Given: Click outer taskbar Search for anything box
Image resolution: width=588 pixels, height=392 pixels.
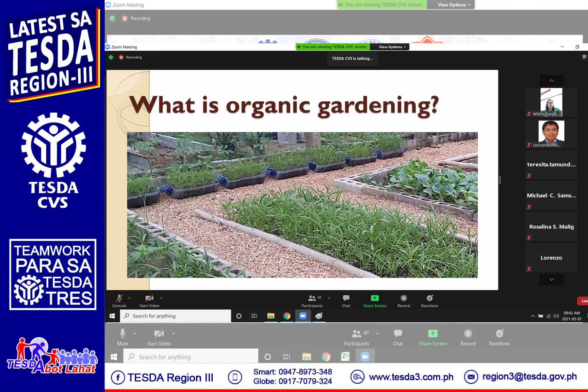Looking at the screenshot, I should [x=191, y=357].
